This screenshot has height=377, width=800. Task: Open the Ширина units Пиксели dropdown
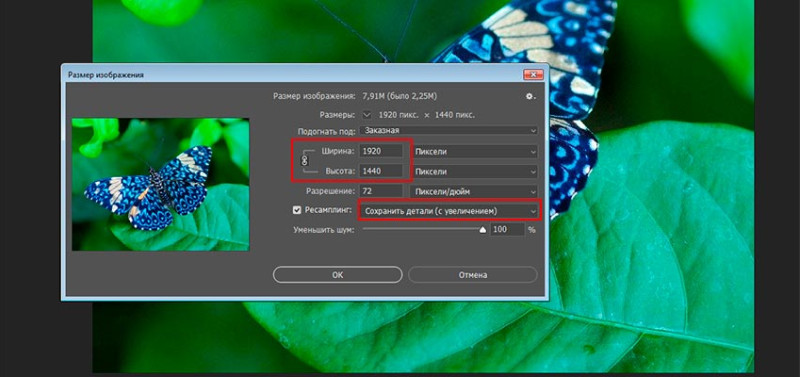pos(474,151)
